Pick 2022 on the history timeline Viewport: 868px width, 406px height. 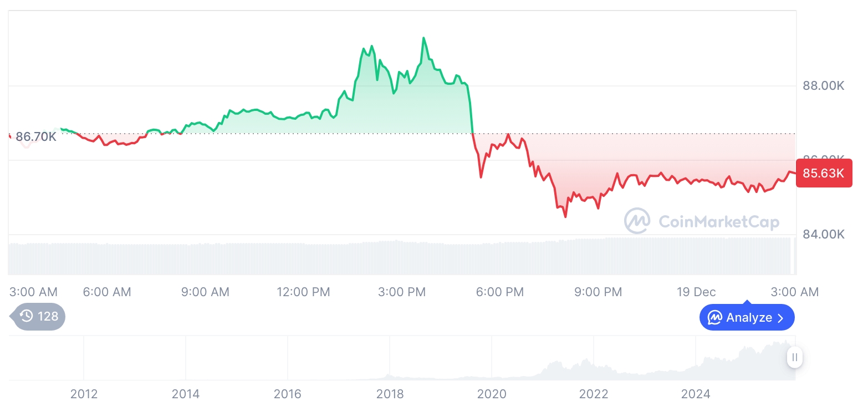point(594,394)
